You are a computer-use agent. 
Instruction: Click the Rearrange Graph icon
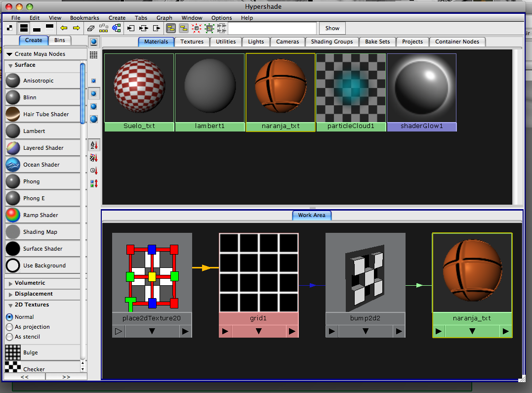(x=103, y=28)
